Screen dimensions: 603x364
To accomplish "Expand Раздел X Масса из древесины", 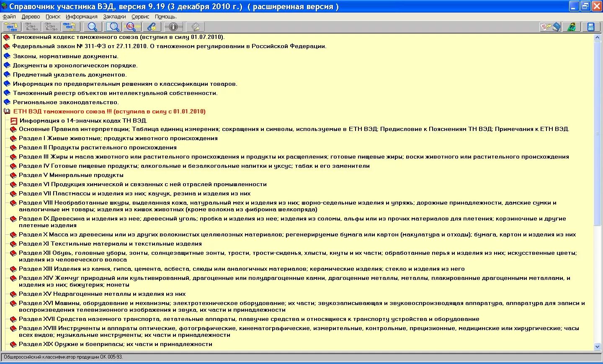I will pyautogui.click(x=297, y=235).
